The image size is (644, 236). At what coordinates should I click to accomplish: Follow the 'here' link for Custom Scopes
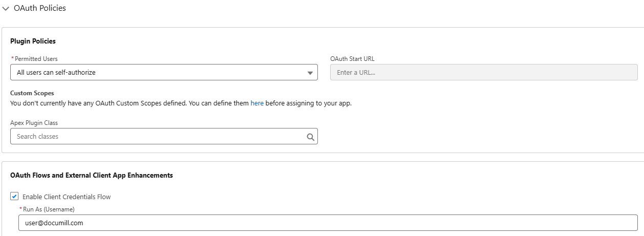coord(257,103)
